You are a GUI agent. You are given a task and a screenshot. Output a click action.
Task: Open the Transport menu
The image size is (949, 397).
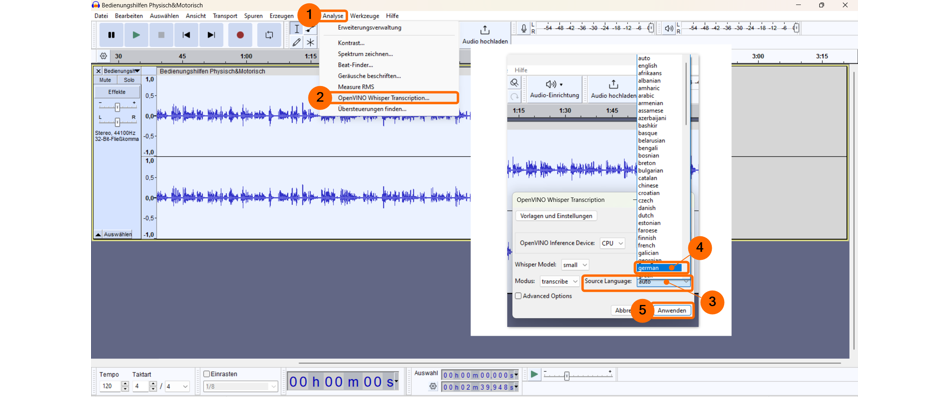[225, 16]
